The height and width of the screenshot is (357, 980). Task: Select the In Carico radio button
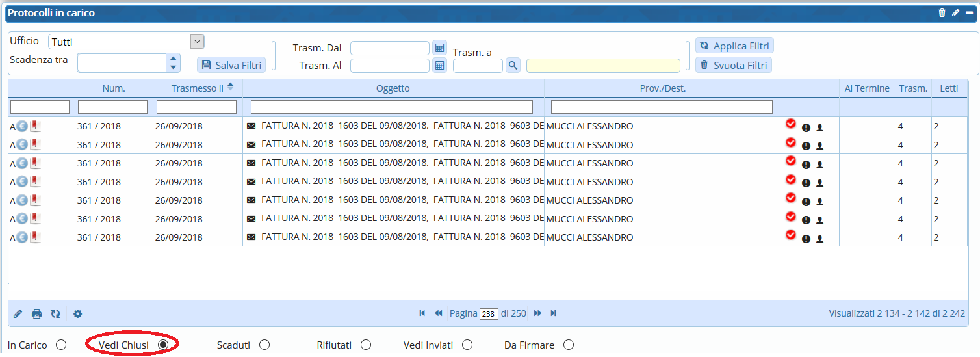point(61,345)
